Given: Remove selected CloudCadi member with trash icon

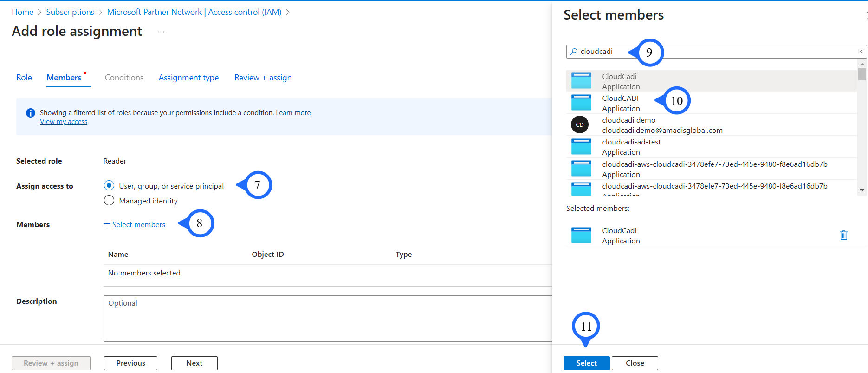Looking at the screenshot, I should (x=844, y=235).
